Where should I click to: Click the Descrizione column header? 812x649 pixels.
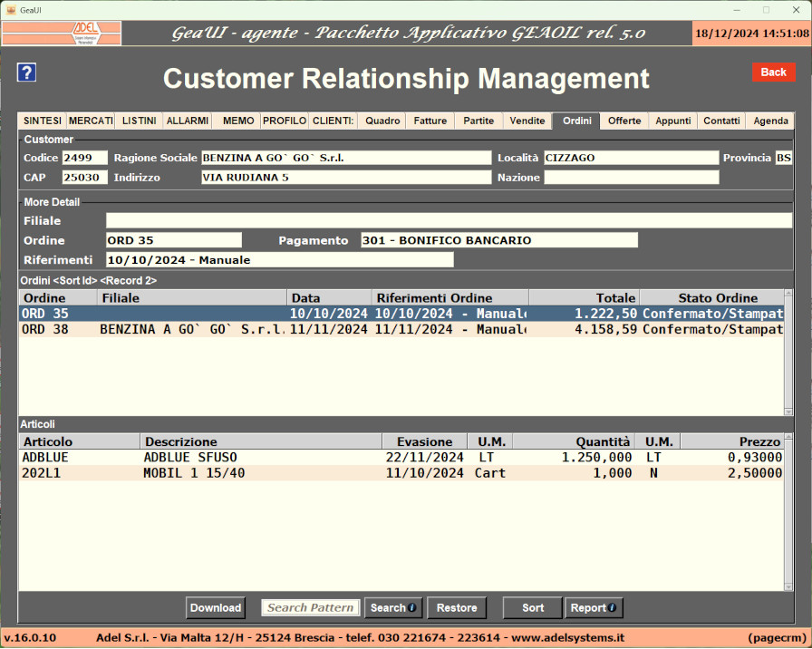(x=261, y=441)
